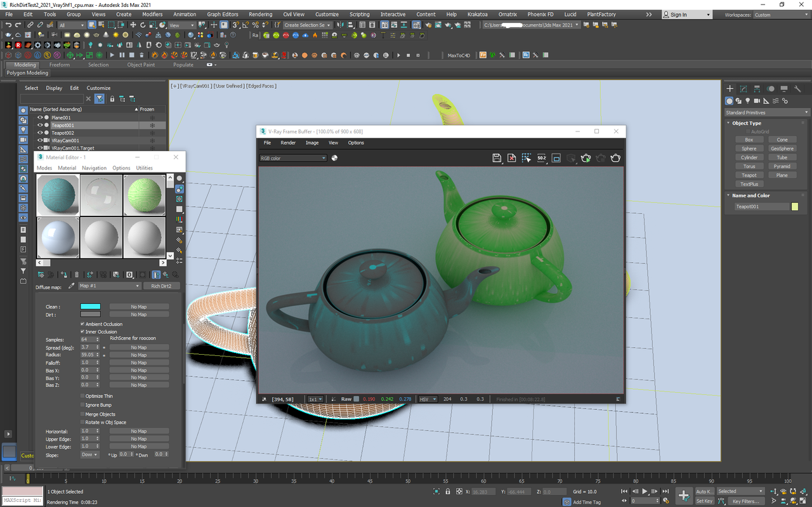Open Slope Down dropdown in Material Editor
Screen dimensions: 812x507
pyautogui.click(x=89, y=455)
